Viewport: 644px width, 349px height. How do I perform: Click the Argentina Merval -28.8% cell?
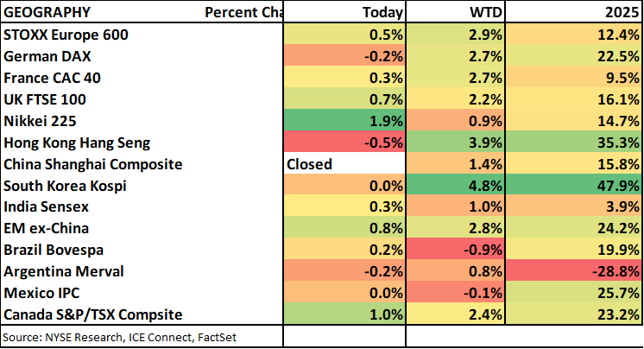[574, 271]
